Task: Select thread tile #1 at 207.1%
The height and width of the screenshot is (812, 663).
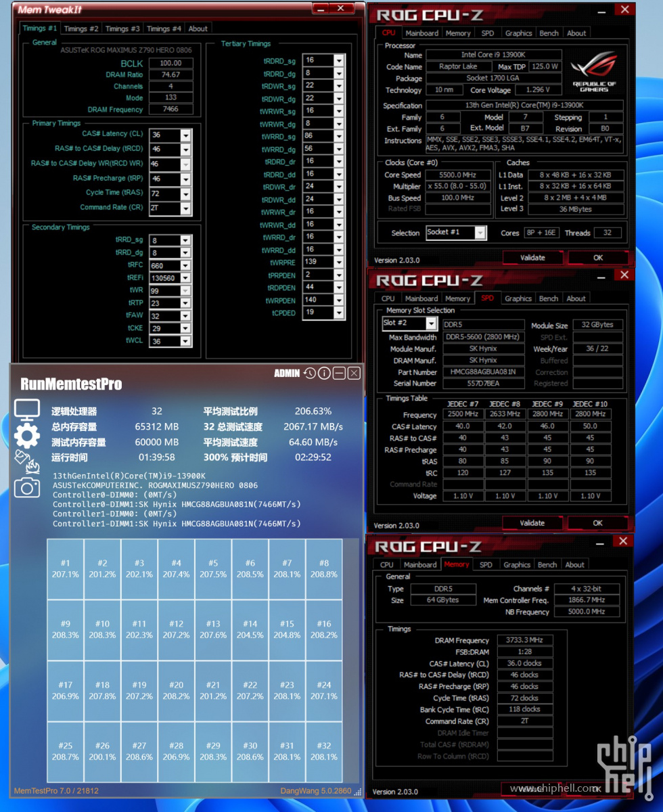Action: pos(66,569)
